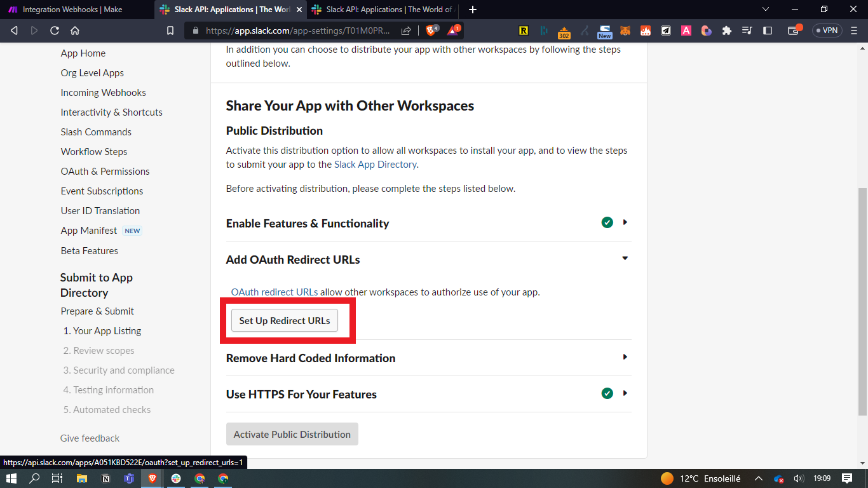Launch Notion from the taskbar

coord(105,478)
